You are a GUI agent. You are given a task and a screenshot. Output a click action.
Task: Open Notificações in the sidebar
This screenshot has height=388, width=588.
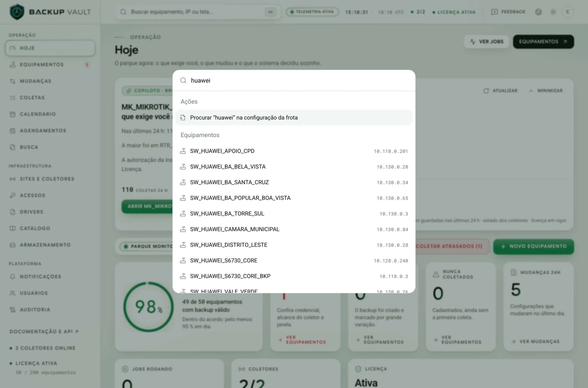pos(50,277)
